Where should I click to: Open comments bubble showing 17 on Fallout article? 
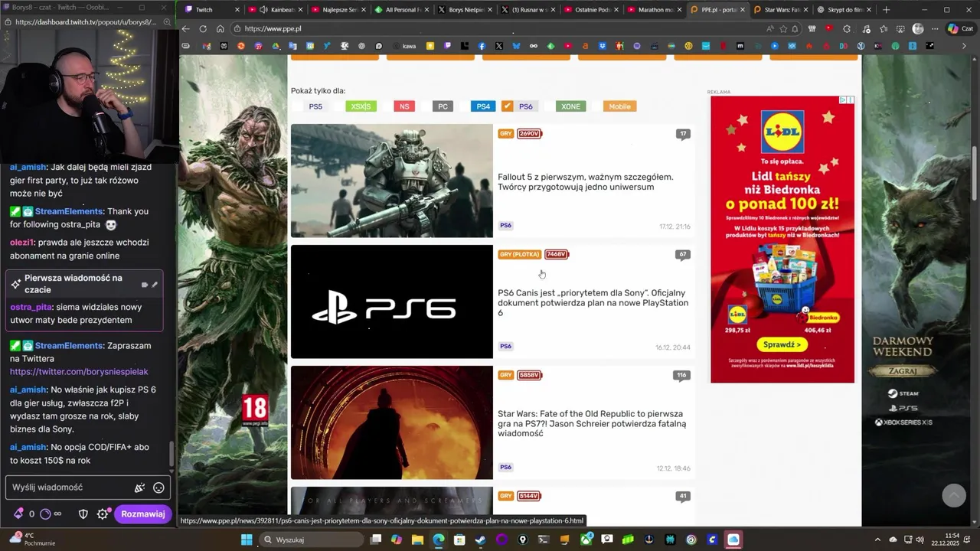[682, 134]
